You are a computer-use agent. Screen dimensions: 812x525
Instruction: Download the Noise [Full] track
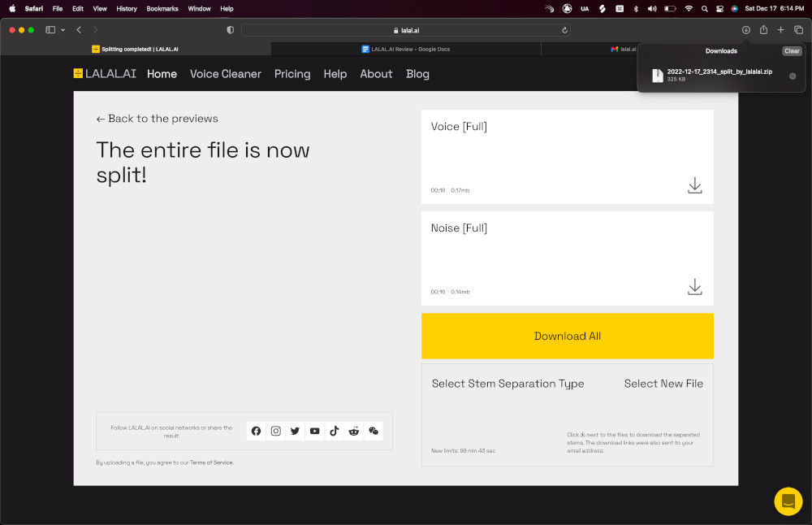pyautogui.click(x=694, y=287)
